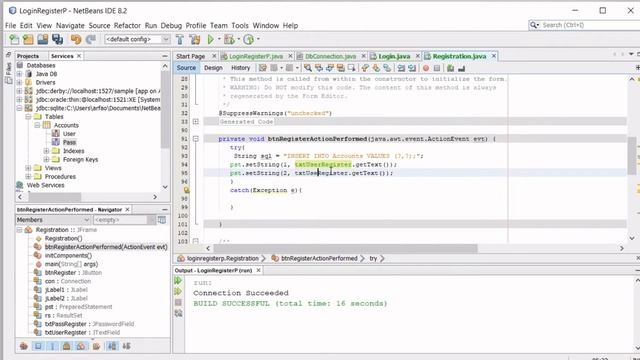Close the Services tab
The width and height of the screenshot is (640, 360).
(x=79, y=56)
